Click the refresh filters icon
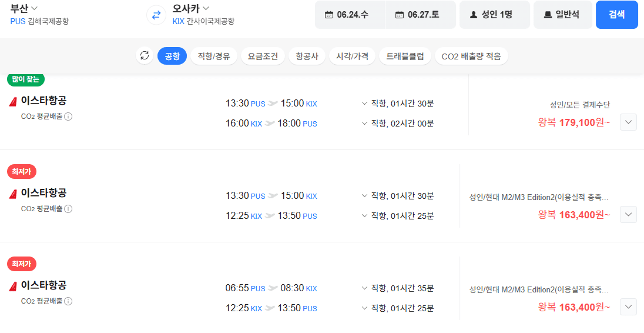The height and width of the screenshot is (333, 644). [145, 56]
